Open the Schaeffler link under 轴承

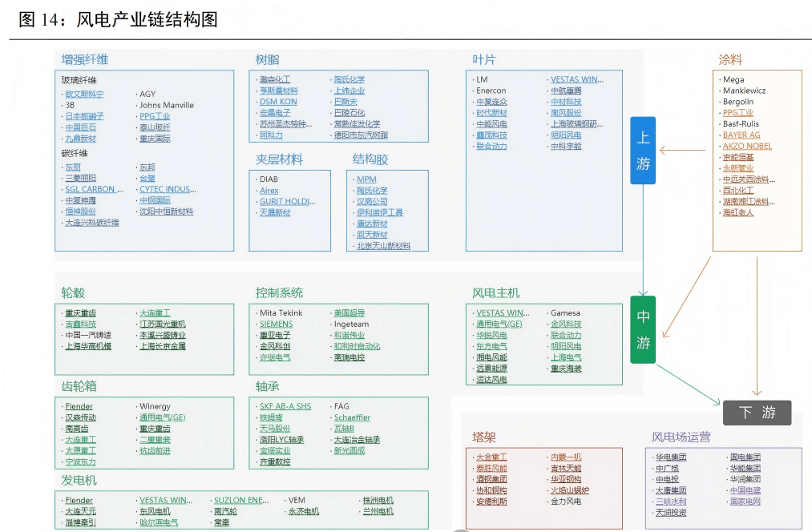[x=352, y=417]
